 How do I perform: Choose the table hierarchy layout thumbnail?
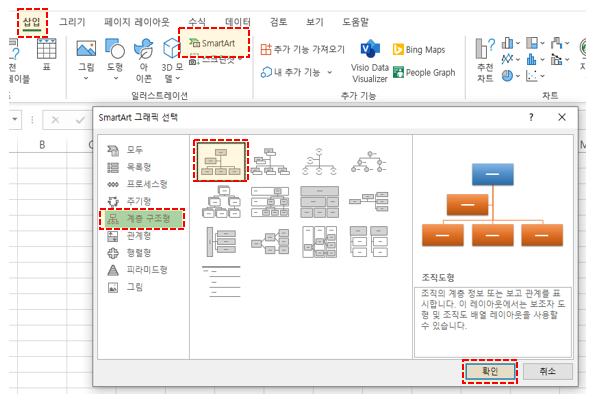point(319,202)
